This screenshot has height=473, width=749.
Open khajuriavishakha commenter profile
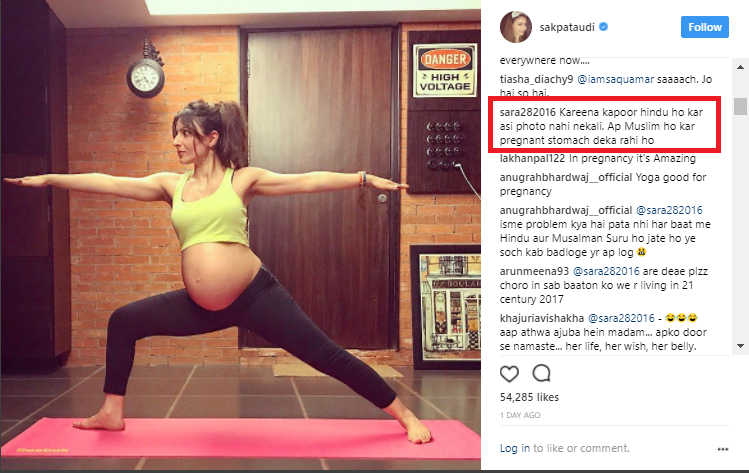542,318
